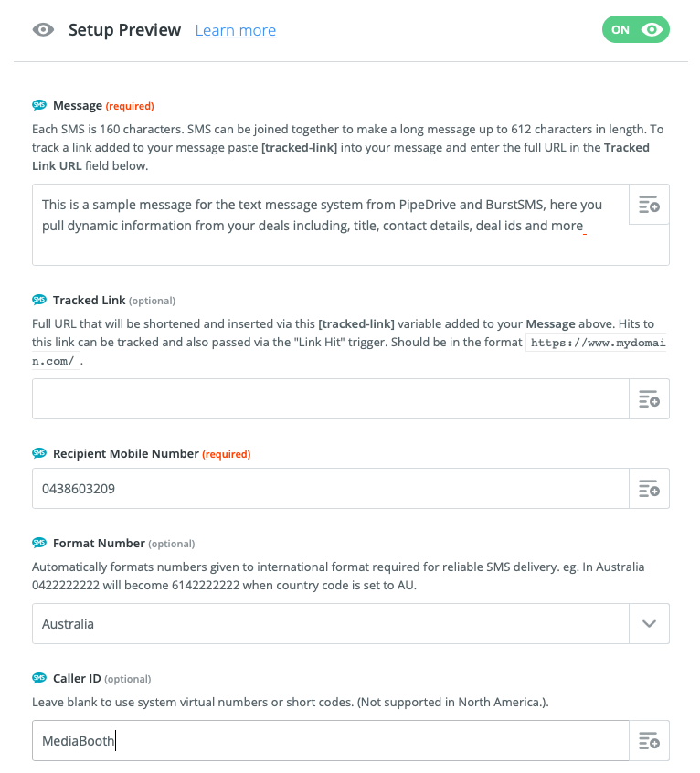This screenshot has height=773, width=700.
Task: Click the Recipient Mobile Number input
Action: [x=331, y=489]
